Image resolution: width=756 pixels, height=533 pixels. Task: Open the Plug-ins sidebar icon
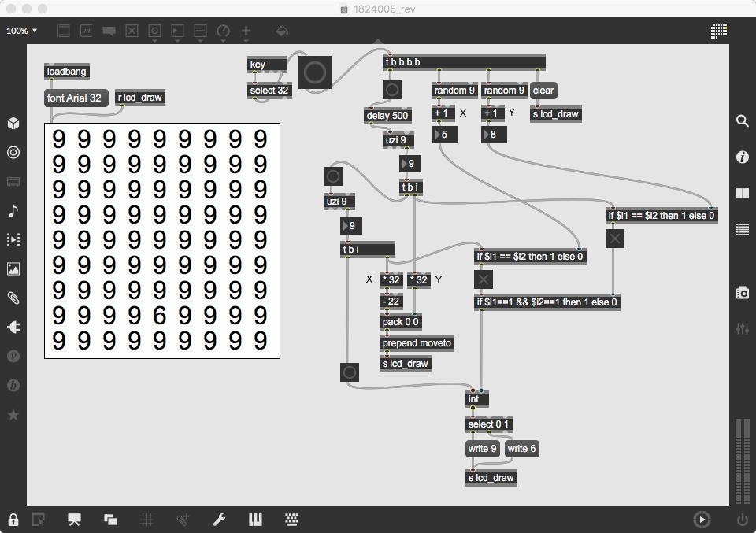point(13,328)
